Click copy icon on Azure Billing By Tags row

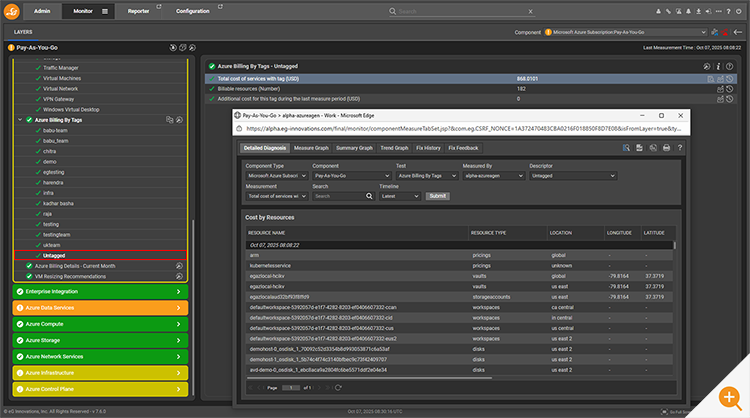tap(169, 120)
